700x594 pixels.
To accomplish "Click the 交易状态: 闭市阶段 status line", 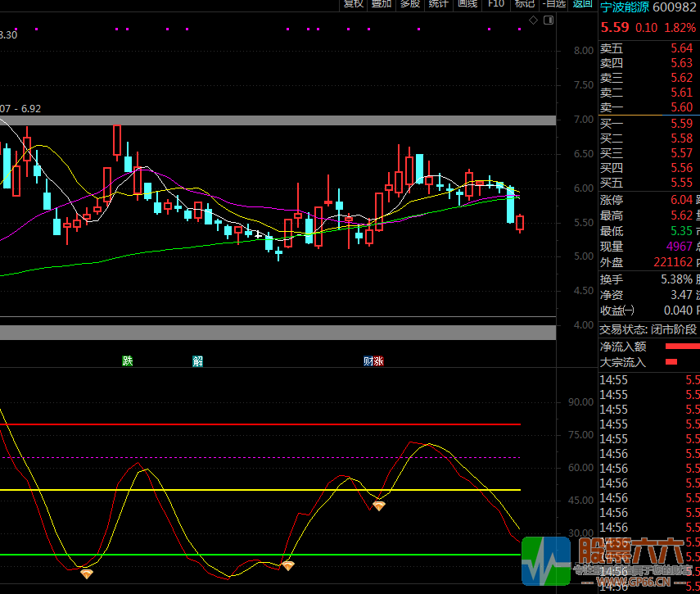I will (648, 329).
